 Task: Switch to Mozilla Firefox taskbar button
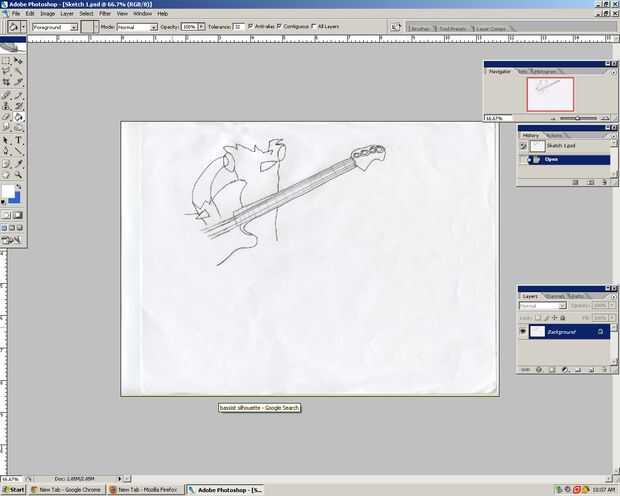pyautogui.click(x=144, y=490)
